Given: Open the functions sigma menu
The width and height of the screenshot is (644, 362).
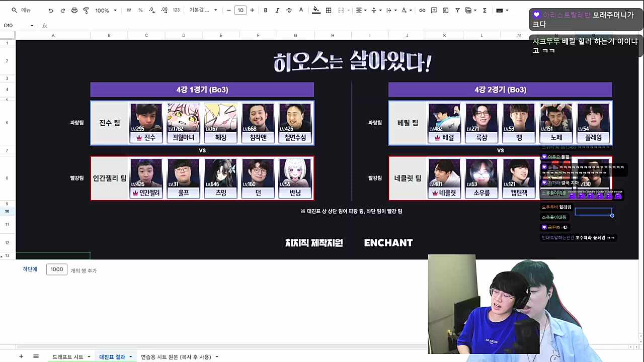Looking at the screenshot, I should (x=485, y=10).
